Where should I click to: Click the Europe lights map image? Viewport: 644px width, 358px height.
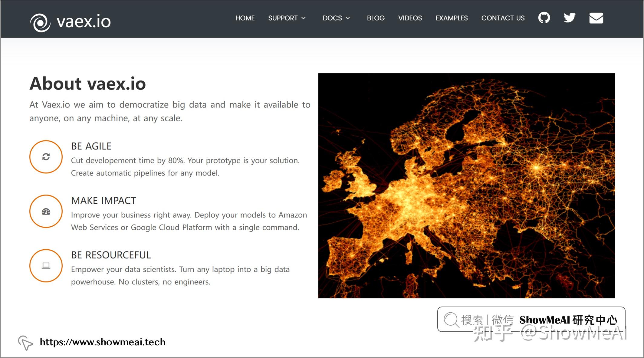(x=466, y=186)
